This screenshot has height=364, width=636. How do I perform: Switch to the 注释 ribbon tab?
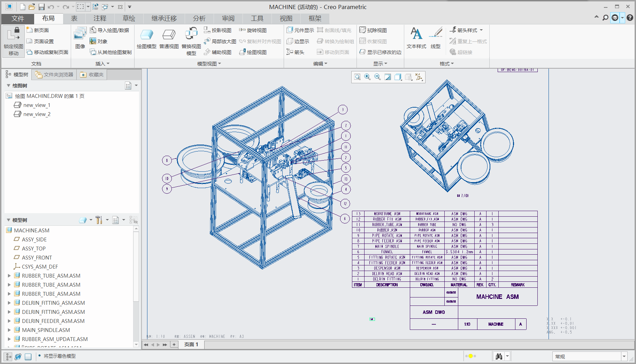tap(100, 18)
